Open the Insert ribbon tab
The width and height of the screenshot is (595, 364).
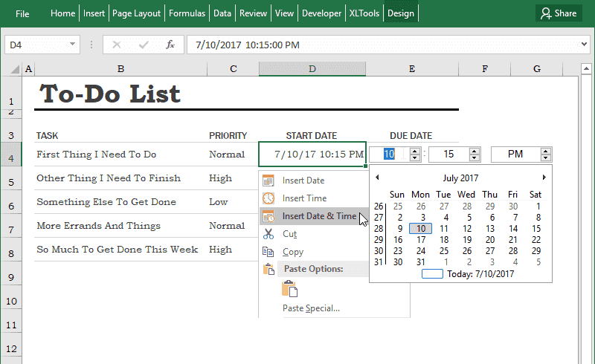pyautogui.click(x=94, y=13)
